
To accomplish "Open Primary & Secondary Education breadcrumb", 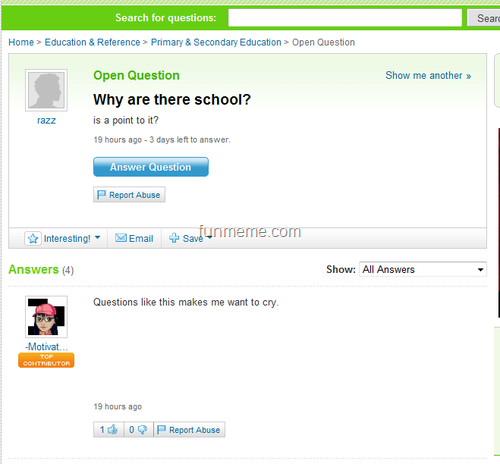I will point(216,42).
